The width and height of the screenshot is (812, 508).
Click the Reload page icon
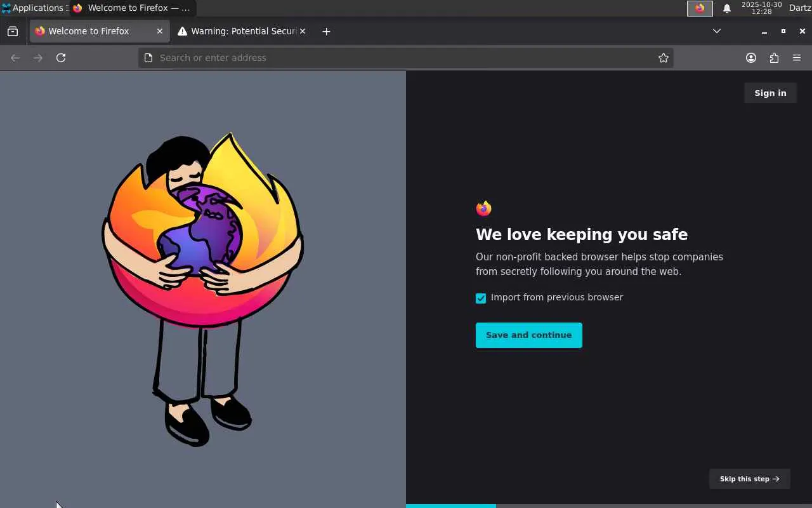point(61,58)
